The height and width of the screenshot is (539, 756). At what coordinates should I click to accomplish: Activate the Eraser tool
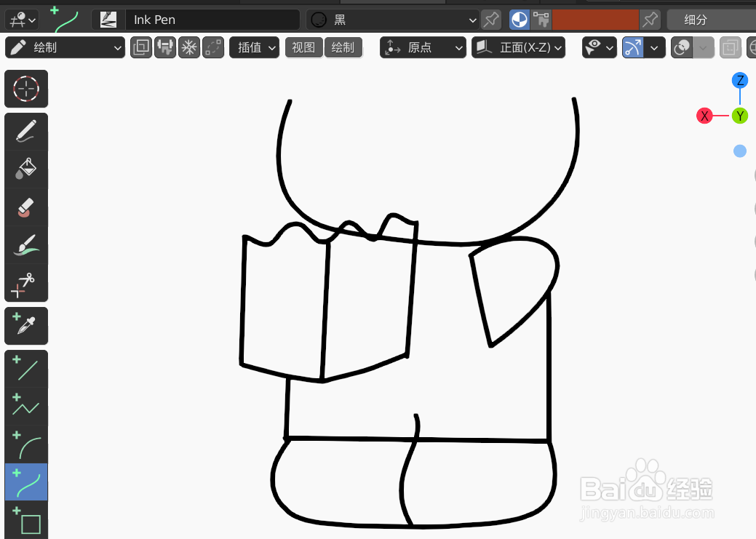pos(26,208)
